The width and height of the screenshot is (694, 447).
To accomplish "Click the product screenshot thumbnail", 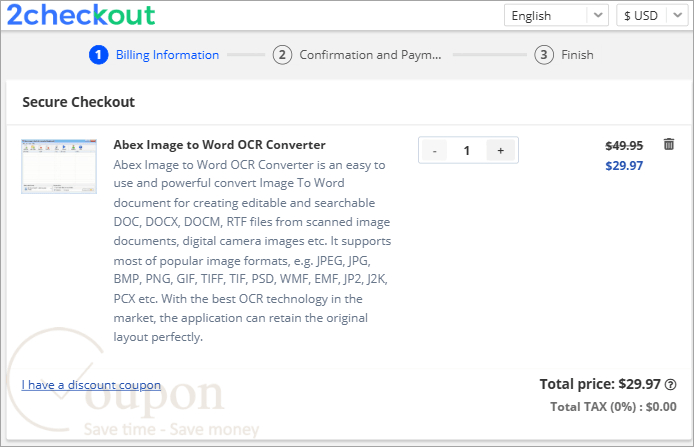I will (x=59, y=166).
